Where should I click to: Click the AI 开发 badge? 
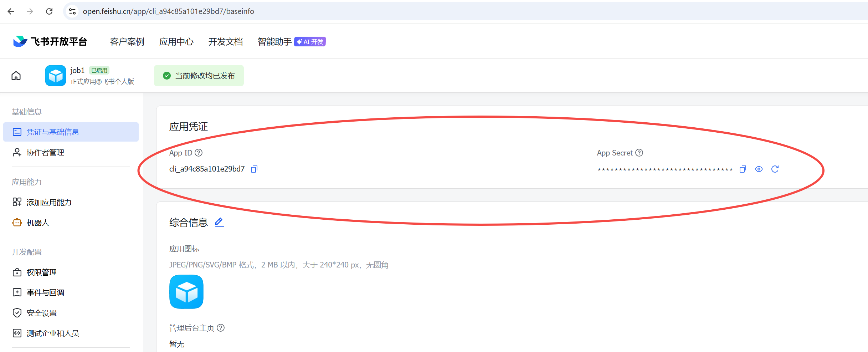310,42
